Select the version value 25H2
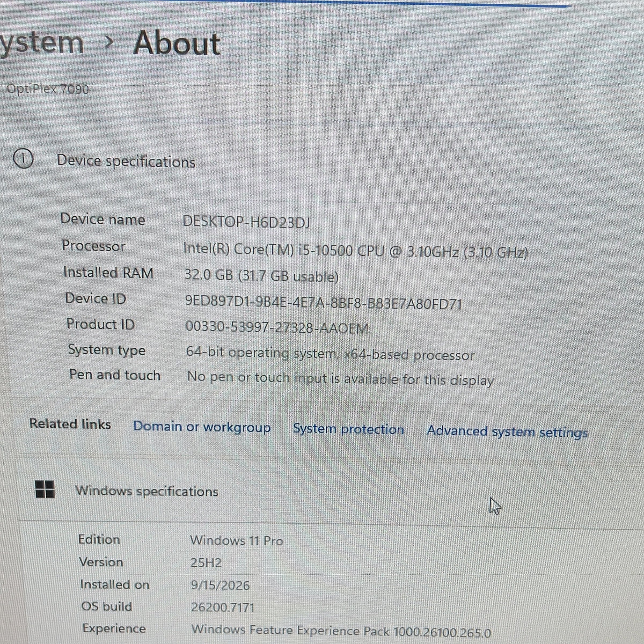The image size is (644, 644). tap(206, 563)
